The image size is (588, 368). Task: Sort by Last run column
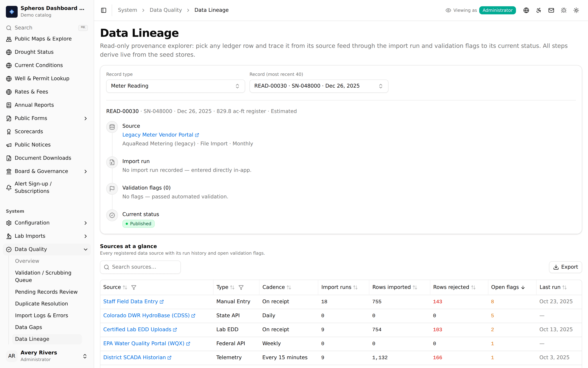point(565,287)
